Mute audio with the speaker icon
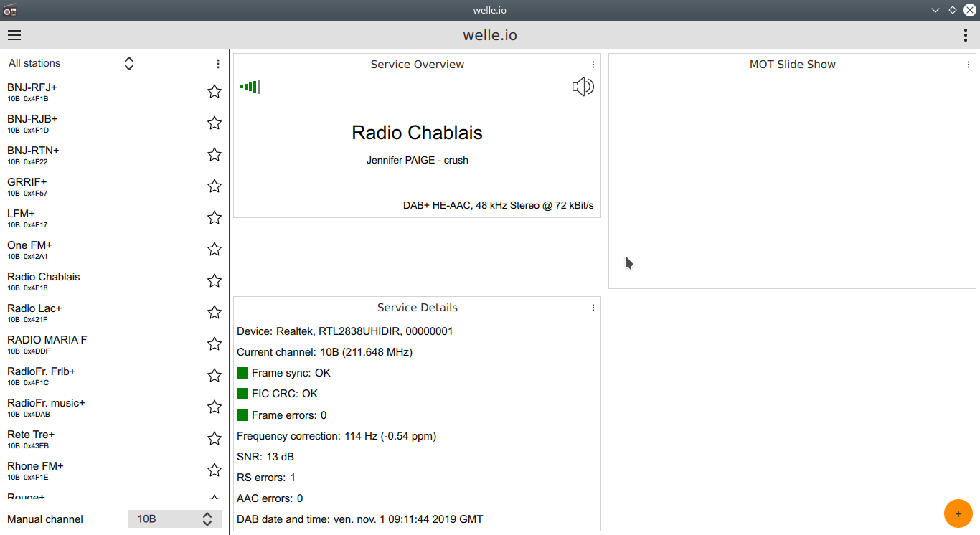 tap(583, 87)
